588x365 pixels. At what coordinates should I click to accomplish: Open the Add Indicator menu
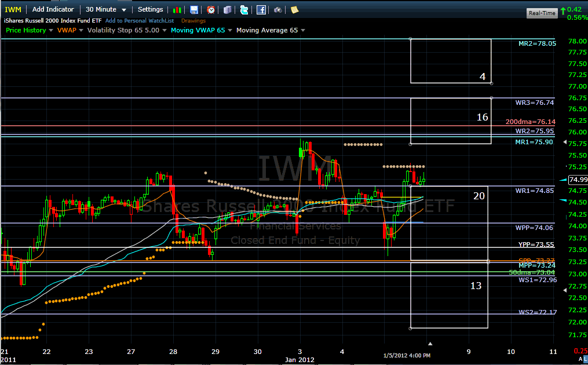53,9
